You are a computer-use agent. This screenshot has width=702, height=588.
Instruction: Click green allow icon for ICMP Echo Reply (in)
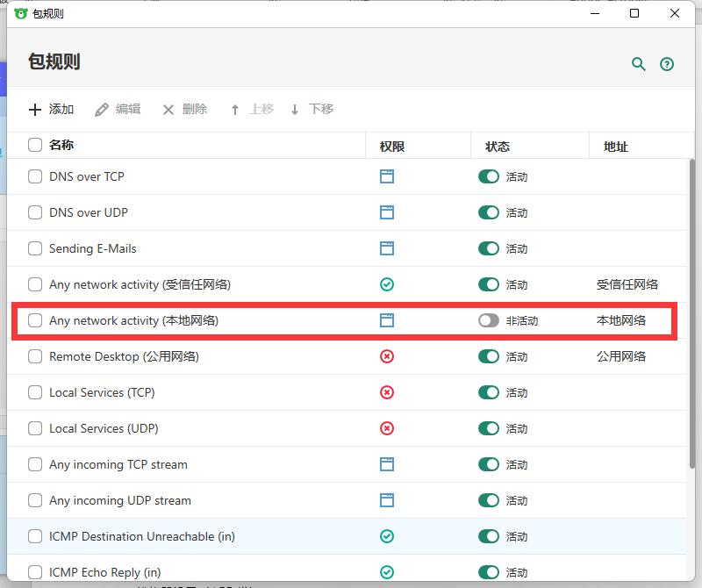click(x=386, y=572)
